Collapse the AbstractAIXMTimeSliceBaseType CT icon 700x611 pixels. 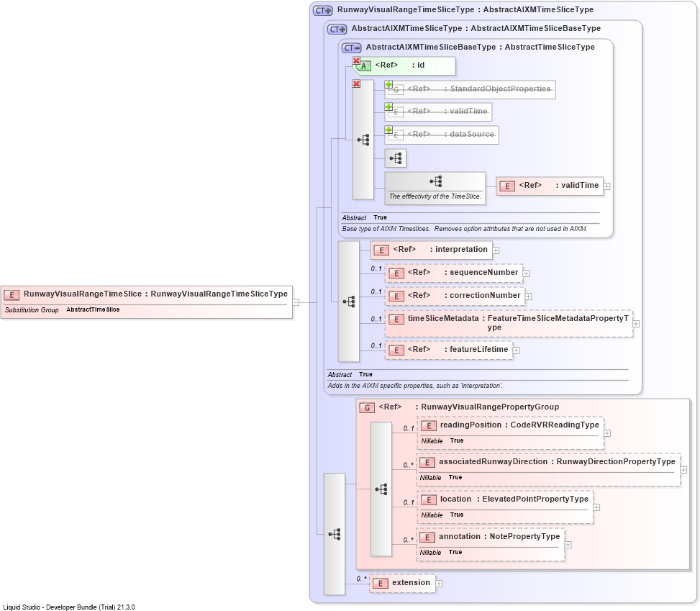tap(351, 47)
